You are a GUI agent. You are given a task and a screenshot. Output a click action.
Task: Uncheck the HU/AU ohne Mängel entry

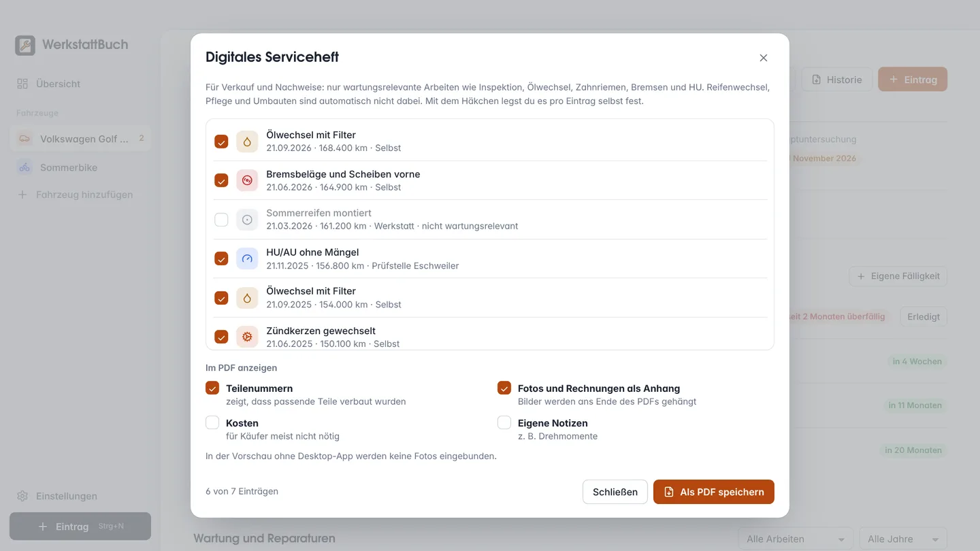click(x=221, y=258)
